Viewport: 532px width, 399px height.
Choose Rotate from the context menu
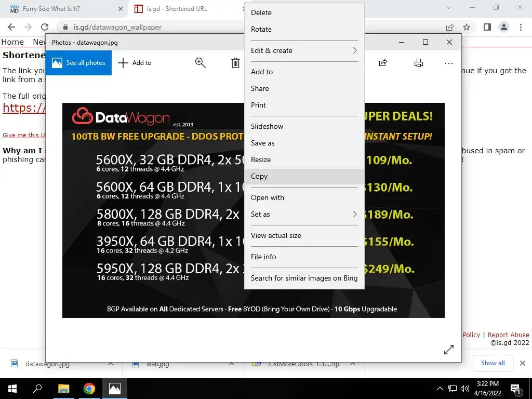click(304, 29)
